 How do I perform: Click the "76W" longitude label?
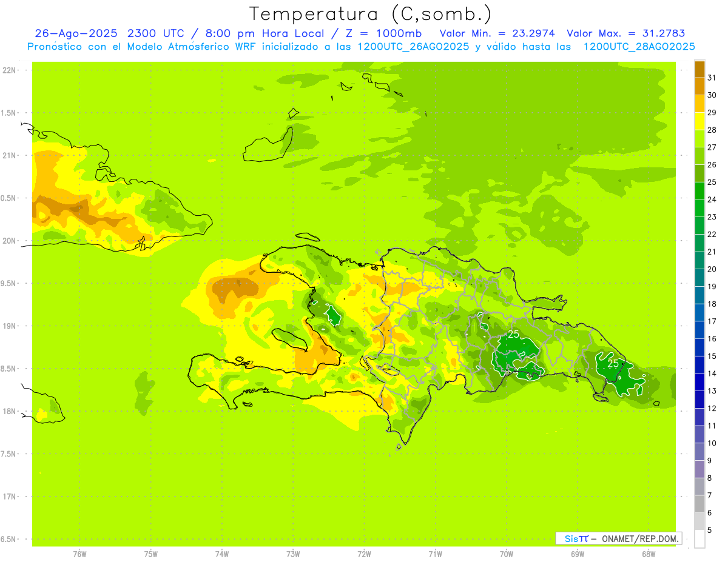79,554
